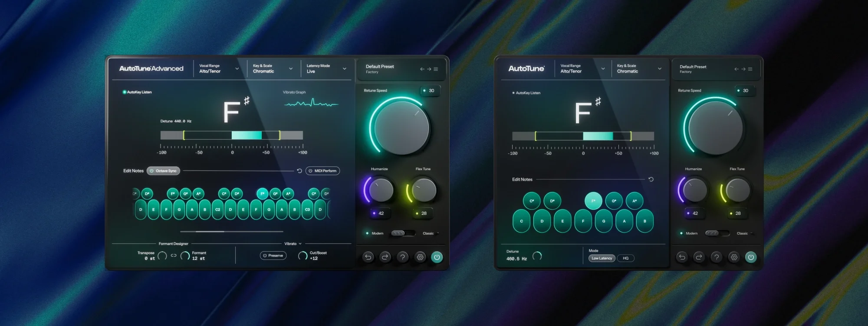
Task: Click the highlighted F# note in basic AutoTune
Action: click(593, 201)
